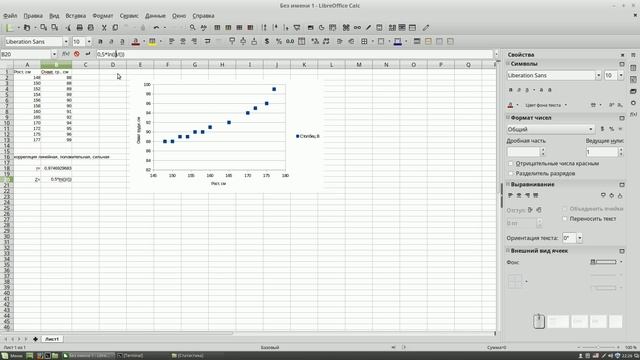Click the Italic icon in formatting toolbar
This screenshot has width=640, height=360.
111,41
